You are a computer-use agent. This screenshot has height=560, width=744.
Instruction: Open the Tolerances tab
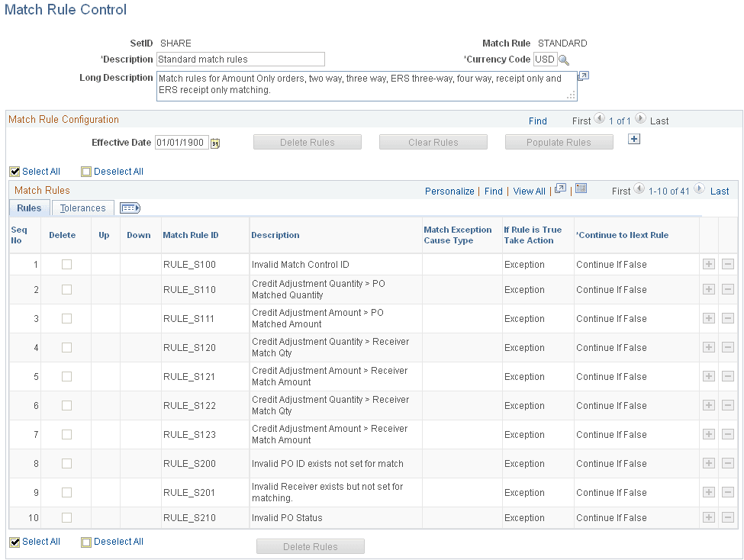point(82,208)
